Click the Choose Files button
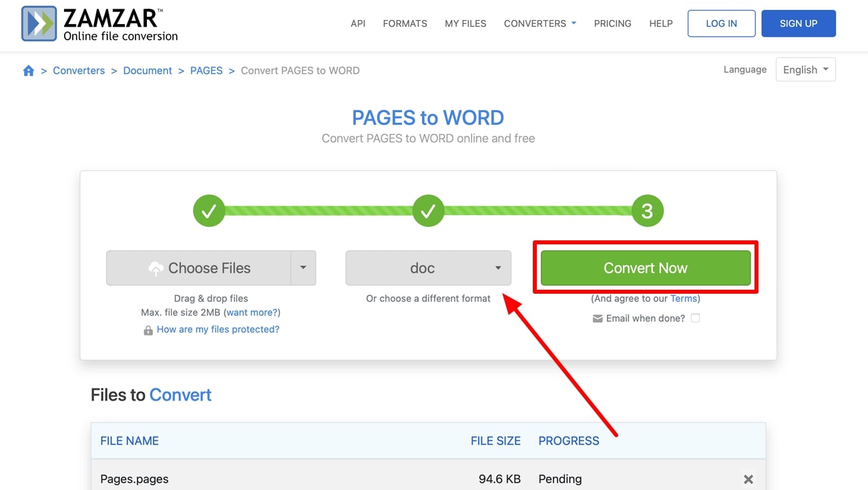Image resolution: width=868 pixels, height=490 pixels. pyautogui.click(x=198, y=268)
